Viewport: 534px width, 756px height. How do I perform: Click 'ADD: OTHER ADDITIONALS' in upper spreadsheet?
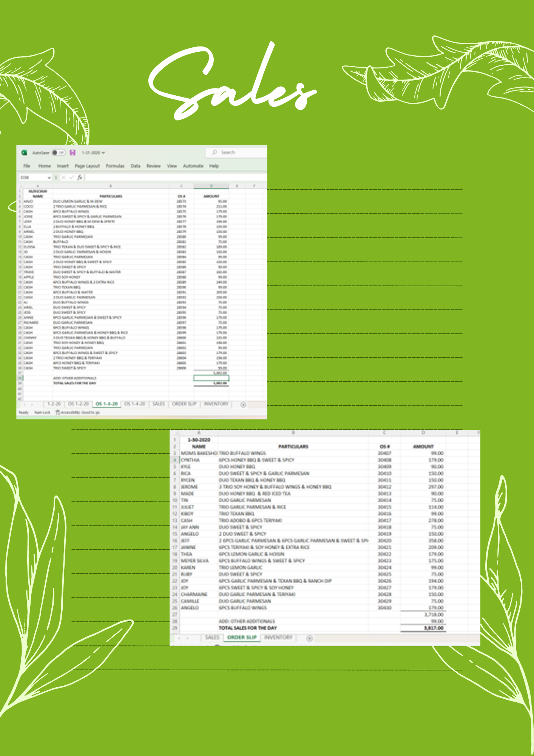pyautogui.click(x=75, y=378)
